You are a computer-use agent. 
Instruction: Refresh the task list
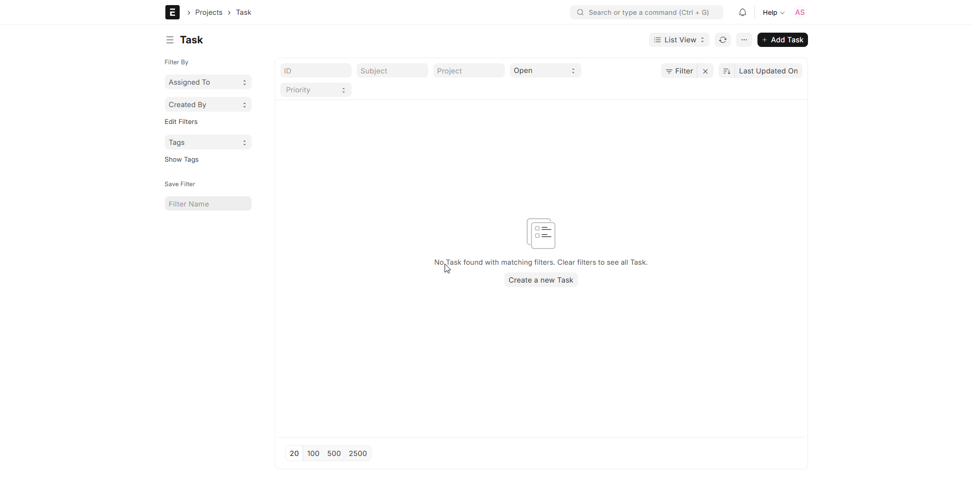coord(723,40)
